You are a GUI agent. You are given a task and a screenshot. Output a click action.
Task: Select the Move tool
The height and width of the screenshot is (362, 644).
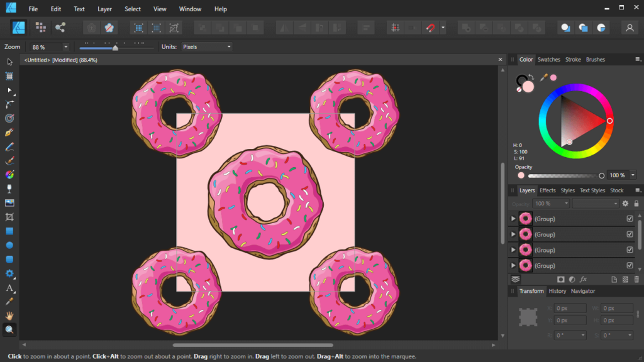click(x=9, y=62)
